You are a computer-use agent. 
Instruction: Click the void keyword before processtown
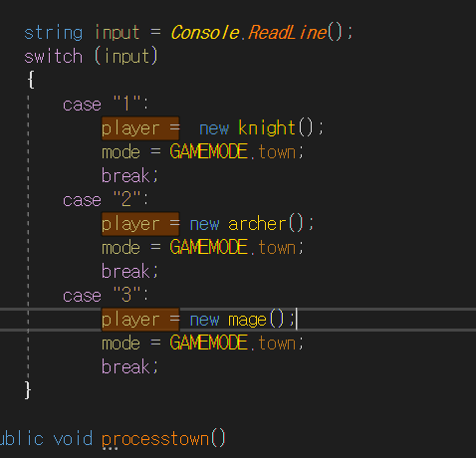click(x=73, y=439)
